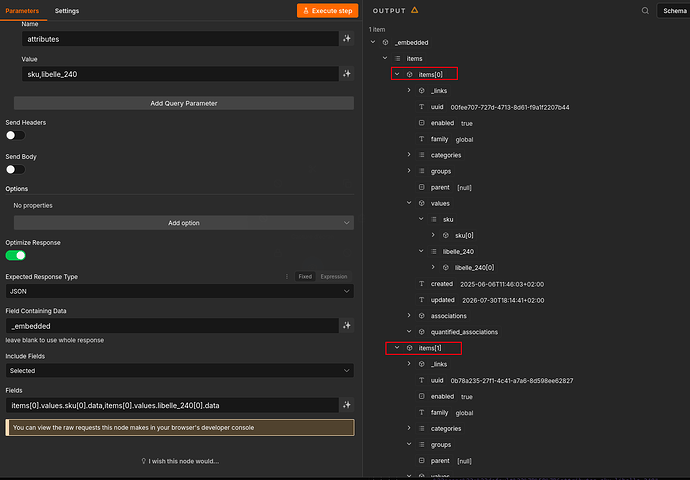
Task: Switch to the Parameters tab
Action: (22, 11)
